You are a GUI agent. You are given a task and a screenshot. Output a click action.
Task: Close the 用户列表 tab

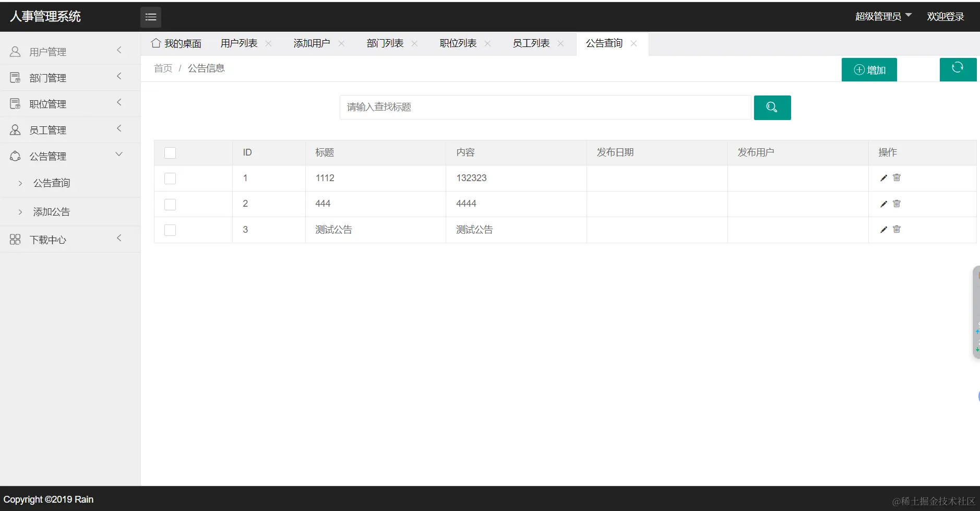click(268, 43)
